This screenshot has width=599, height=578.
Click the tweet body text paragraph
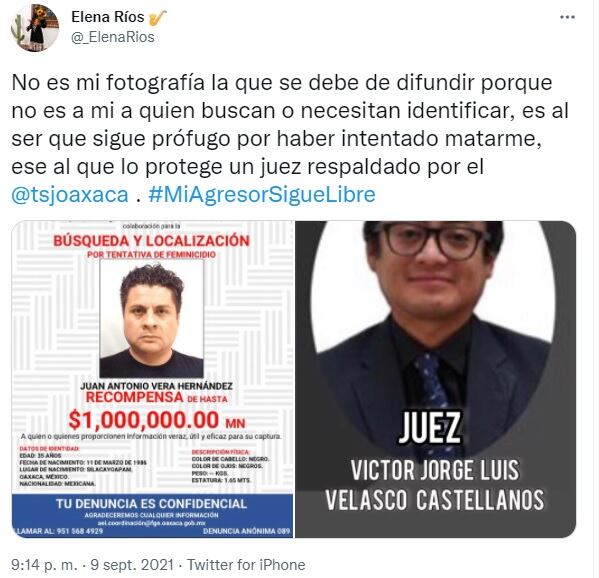pyautogui.click(x=290, y=138)
